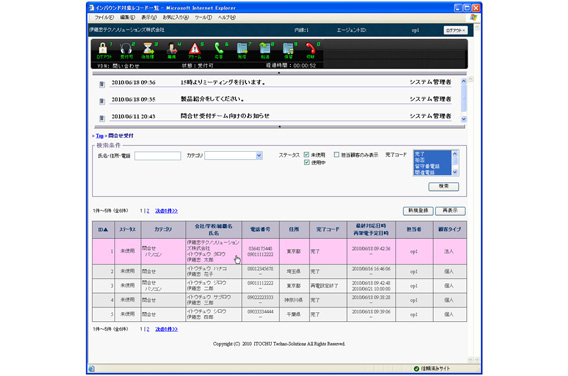Click the 顧客タイプ column header

pyautogui.click(x=450, y=230)
